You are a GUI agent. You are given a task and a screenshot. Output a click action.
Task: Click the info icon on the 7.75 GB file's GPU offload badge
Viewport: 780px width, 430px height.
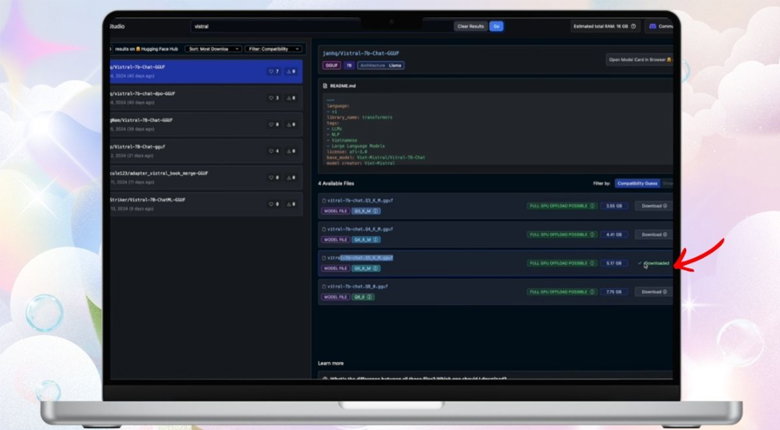tap(592, 292)
